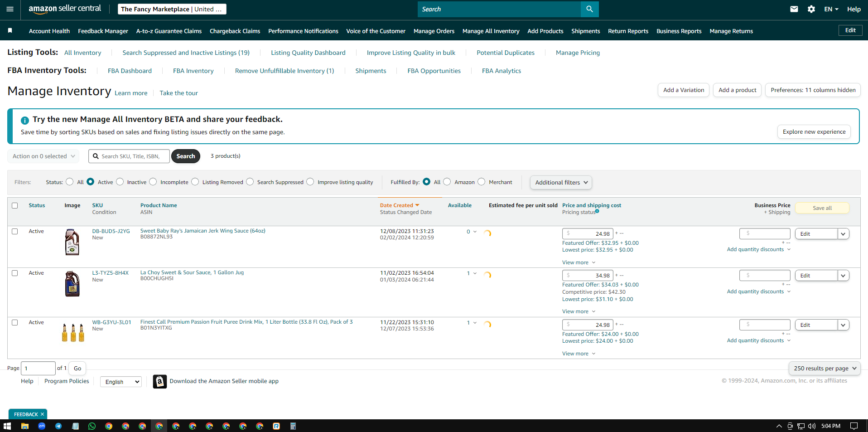Click the Save all button
The image size is (868, 432).
coord(822,208)
